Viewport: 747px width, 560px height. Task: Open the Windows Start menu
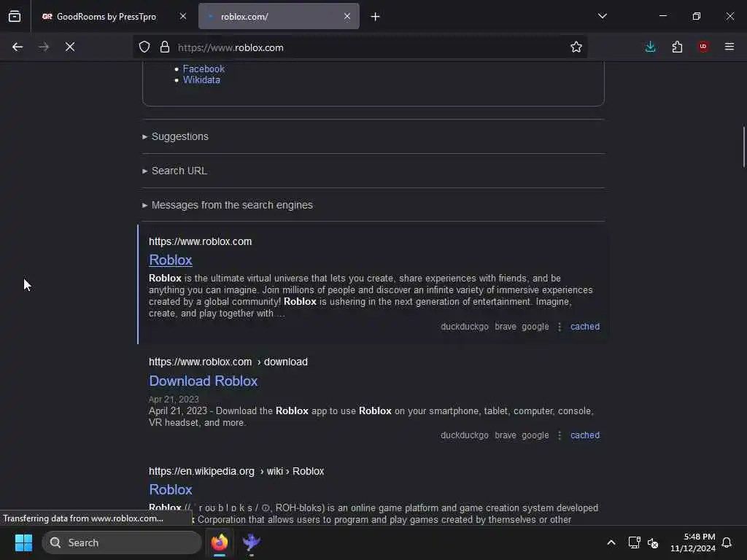[x=23, y=542]
